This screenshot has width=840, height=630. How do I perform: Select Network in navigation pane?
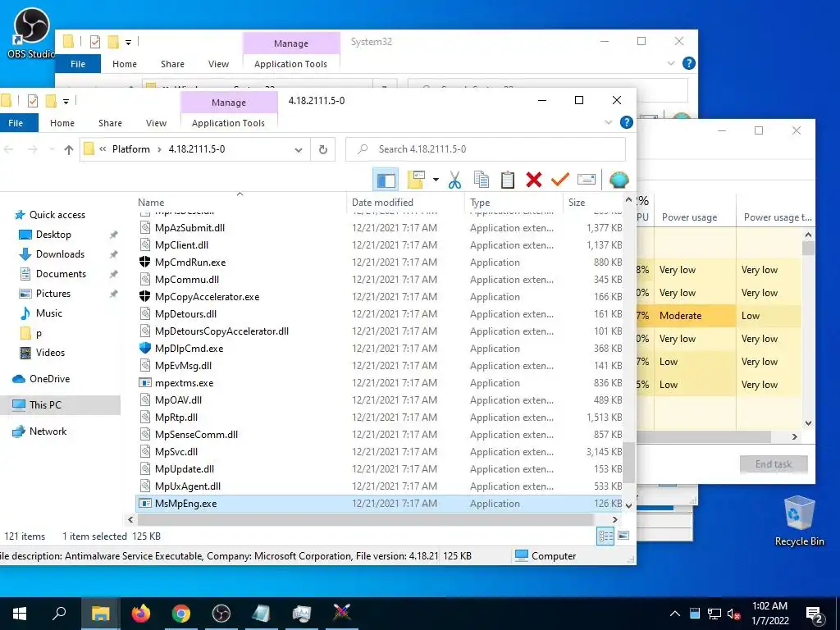[x=48, y=431]
